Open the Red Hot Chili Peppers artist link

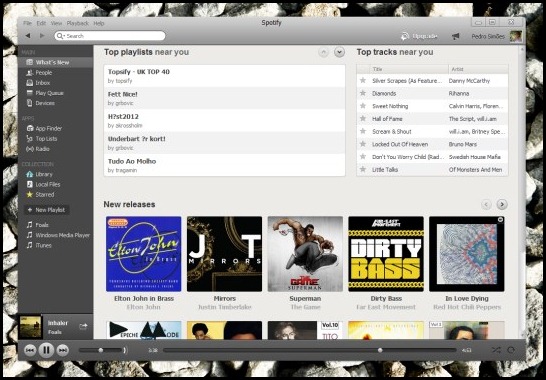(467, 307)
